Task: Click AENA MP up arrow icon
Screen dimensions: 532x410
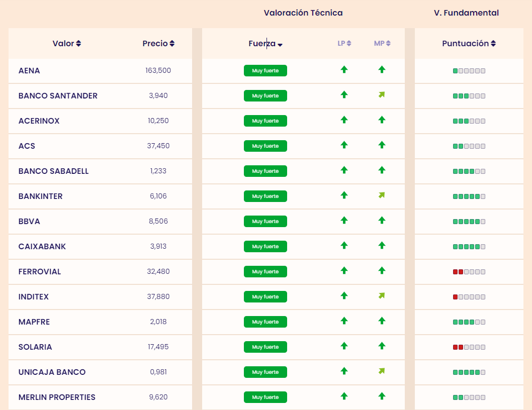Action: click(x=382, y=69)
